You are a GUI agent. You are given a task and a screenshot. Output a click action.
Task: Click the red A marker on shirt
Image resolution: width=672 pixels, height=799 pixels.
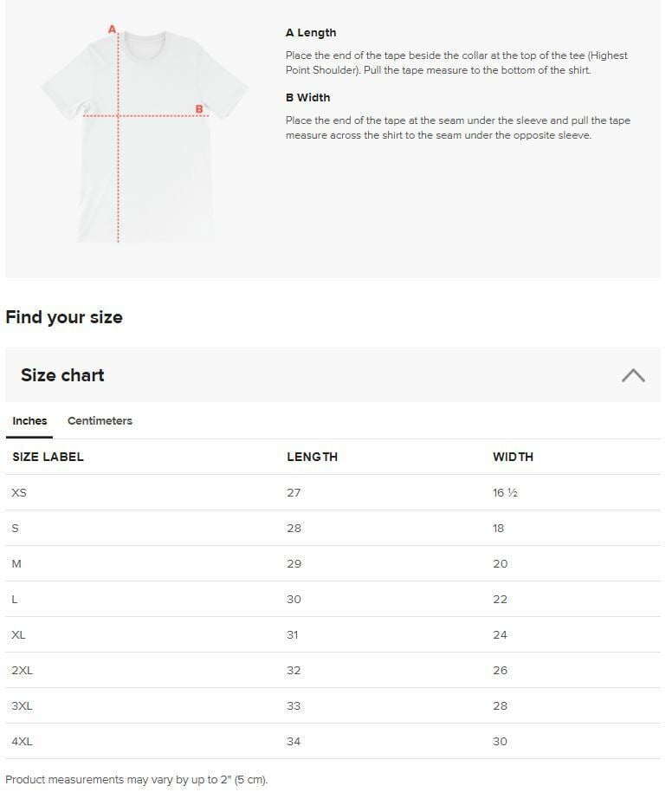point(112,29)
